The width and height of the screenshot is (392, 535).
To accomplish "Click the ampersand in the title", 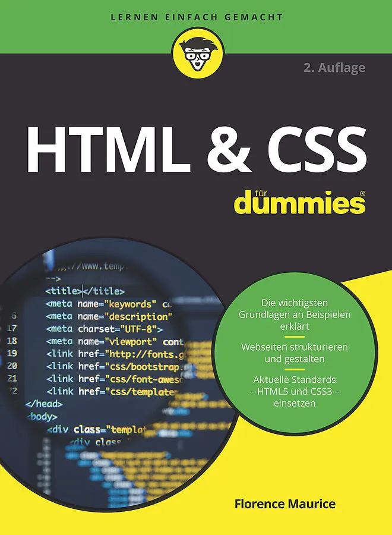I will coord(235,149).
